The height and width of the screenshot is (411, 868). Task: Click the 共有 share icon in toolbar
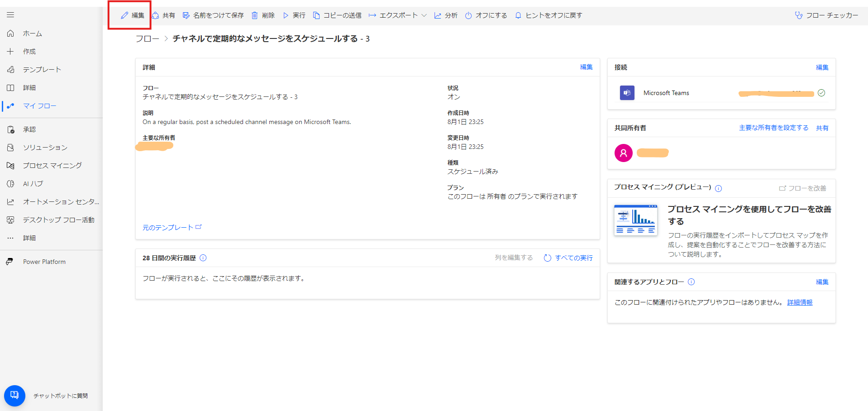155,15
